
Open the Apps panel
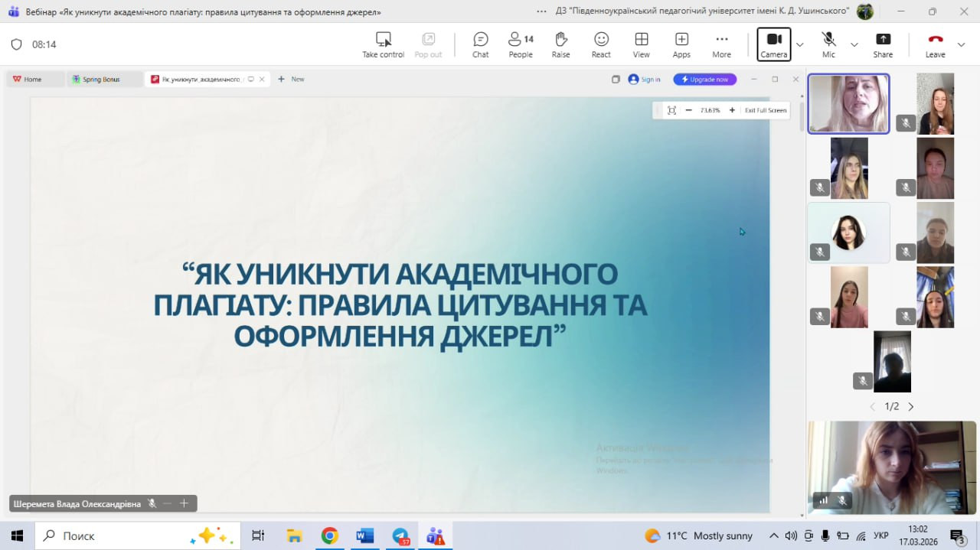(x=681, y=44)
